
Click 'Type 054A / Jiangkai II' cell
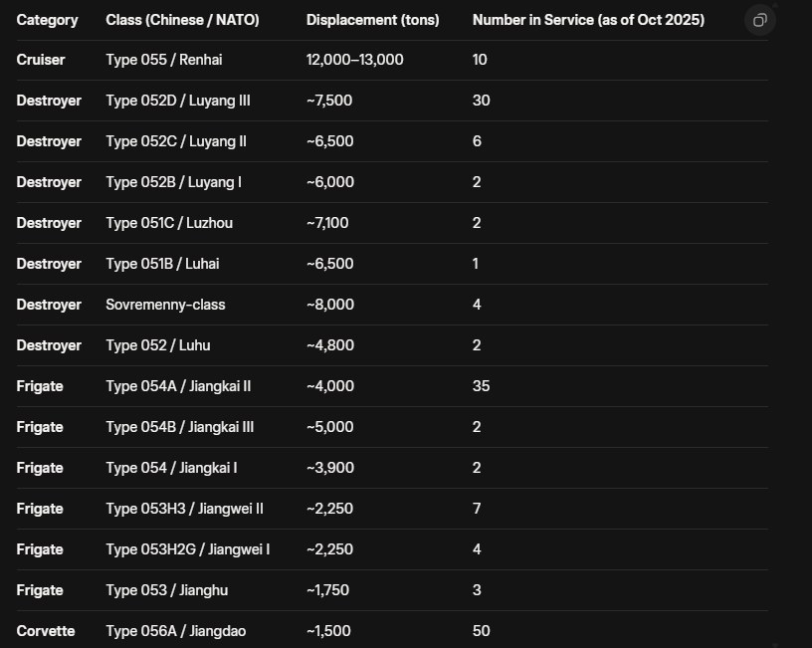click(x=179, y=386)
